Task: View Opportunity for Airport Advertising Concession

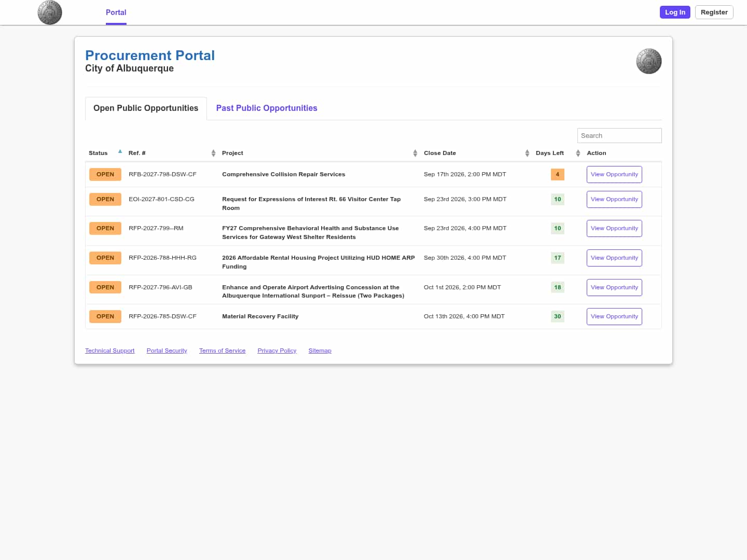Action: [x=614, y=287]
